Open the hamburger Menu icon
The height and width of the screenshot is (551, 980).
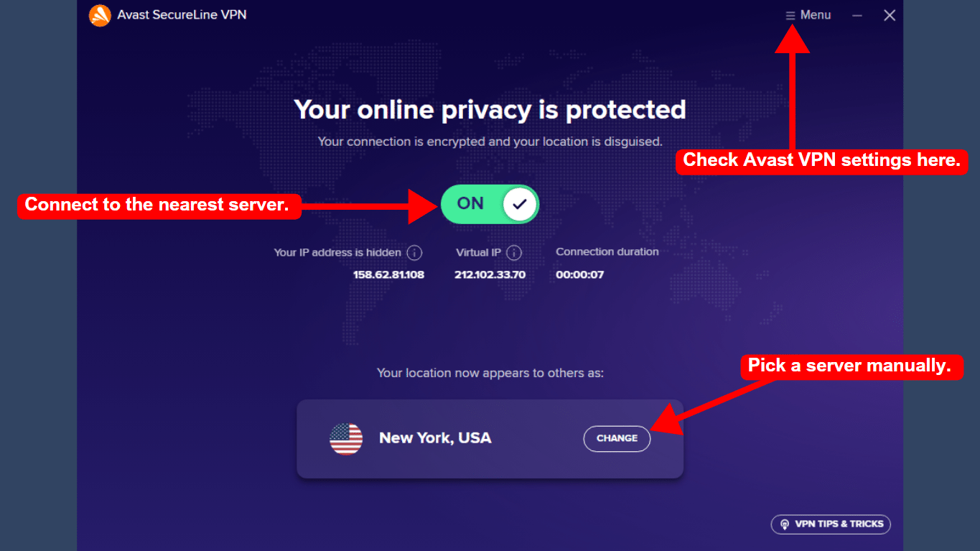coord(790,15)
